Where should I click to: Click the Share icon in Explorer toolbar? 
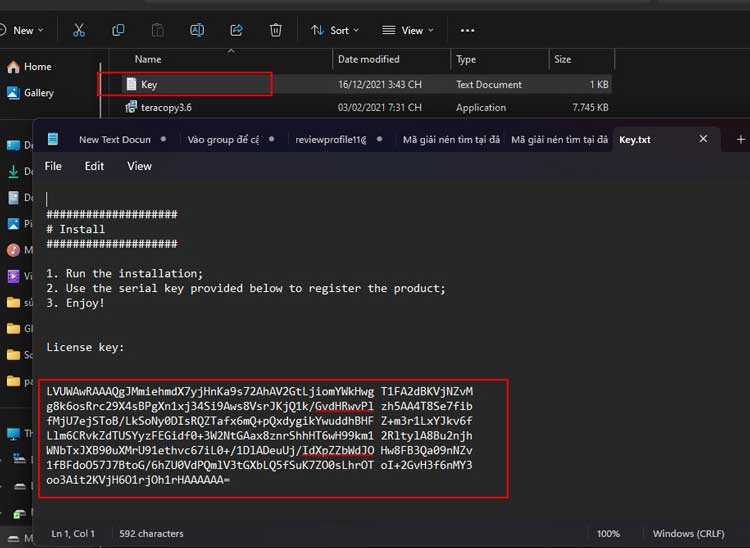[236, 30]
